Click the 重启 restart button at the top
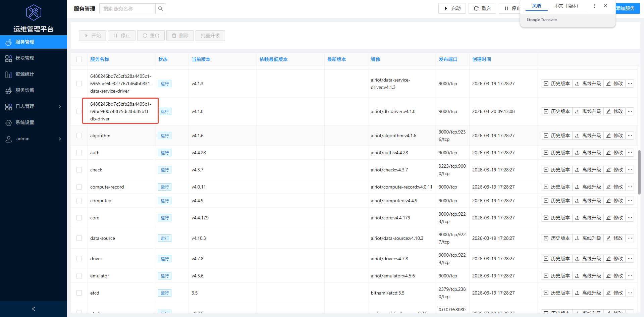Screen dimensions: 644x317 [482, 8]
